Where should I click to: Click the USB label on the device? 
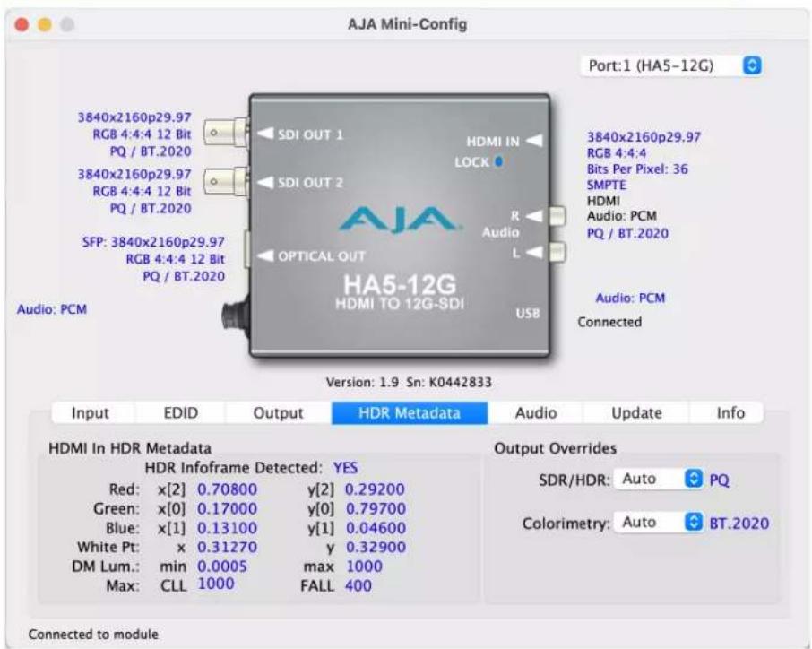pos(528,314)
